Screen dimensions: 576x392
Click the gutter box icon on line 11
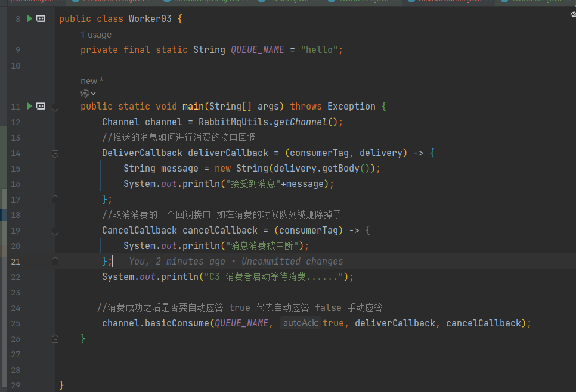click(x=41, y=106)
